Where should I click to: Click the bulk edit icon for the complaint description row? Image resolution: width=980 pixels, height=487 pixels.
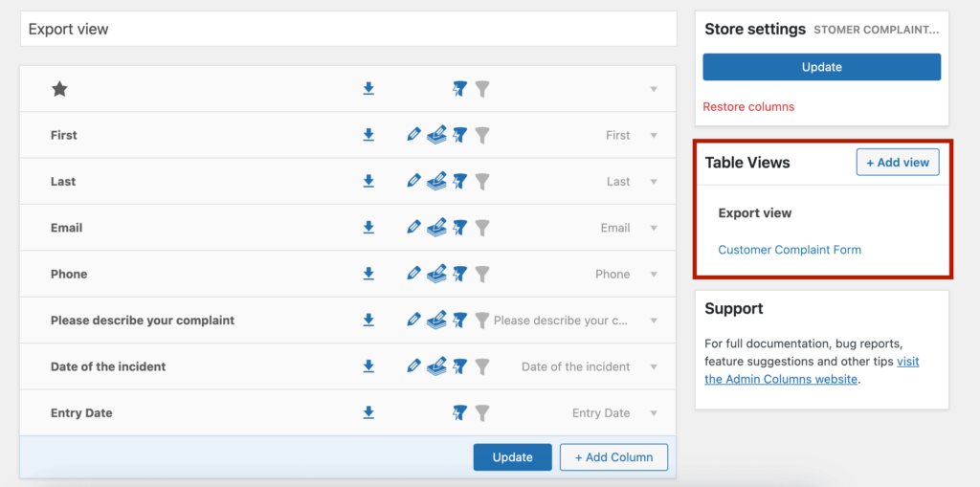click(x=436, y=320)
